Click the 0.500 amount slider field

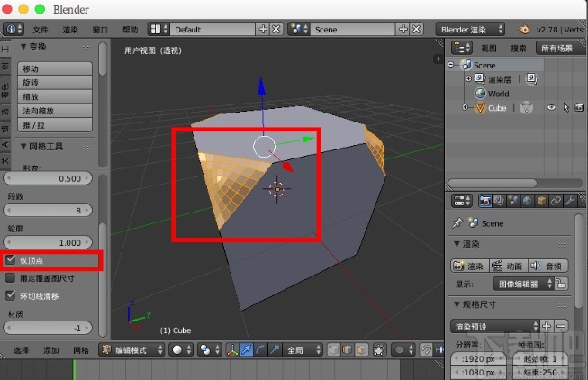(x=48, y=178)
